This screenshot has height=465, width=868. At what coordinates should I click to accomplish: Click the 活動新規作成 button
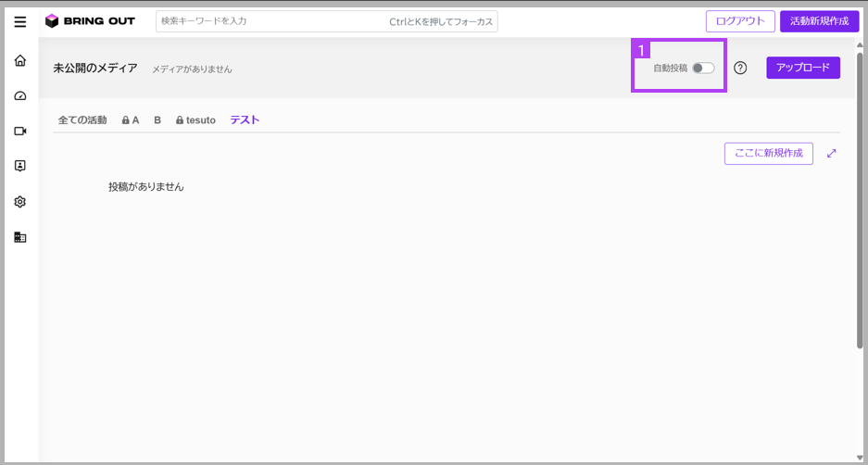[819, 21]
